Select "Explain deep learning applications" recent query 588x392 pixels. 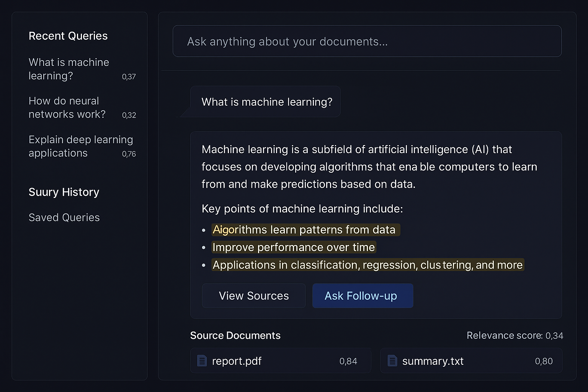click(x=80, y=146)
